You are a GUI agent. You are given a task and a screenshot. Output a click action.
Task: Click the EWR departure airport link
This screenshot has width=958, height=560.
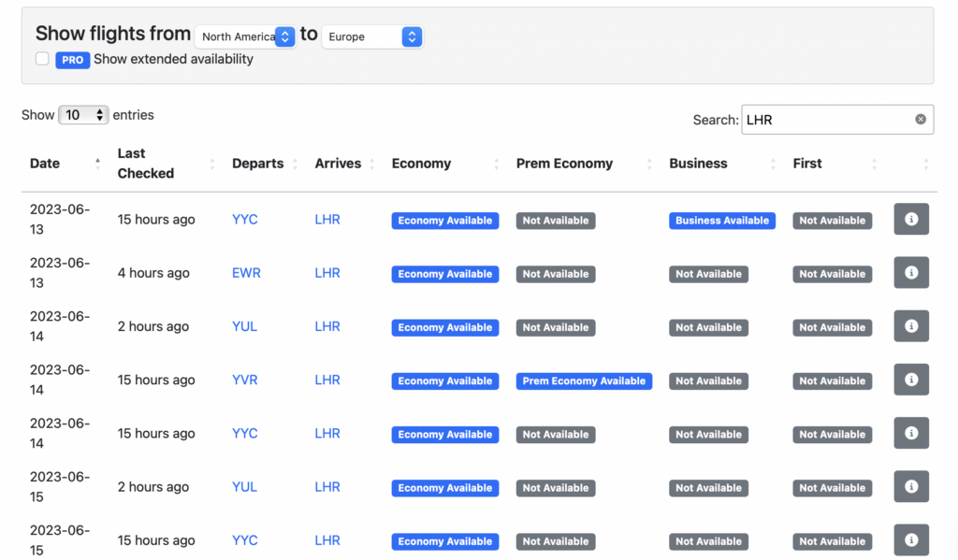coord(246,273)
